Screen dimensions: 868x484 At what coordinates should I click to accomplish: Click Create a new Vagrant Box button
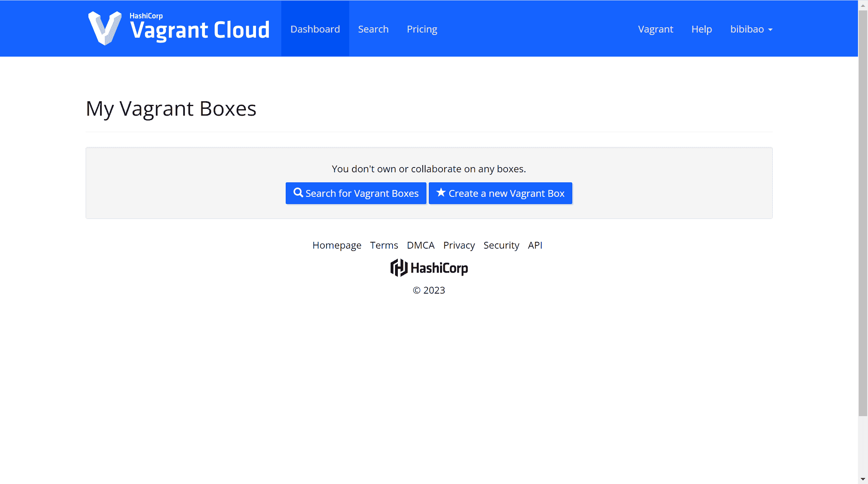pos(500,193)
